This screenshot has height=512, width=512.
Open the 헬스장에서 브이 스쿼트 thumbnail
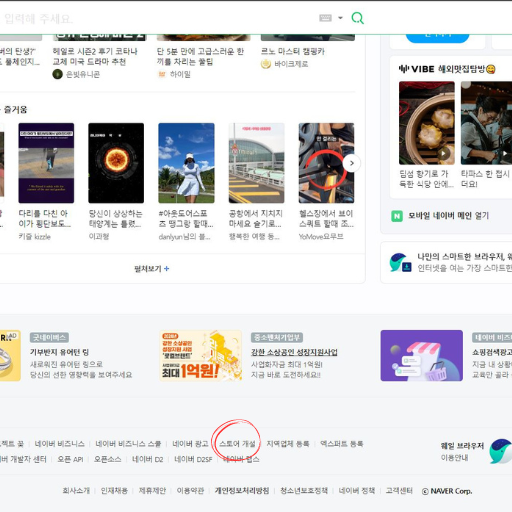326,163
